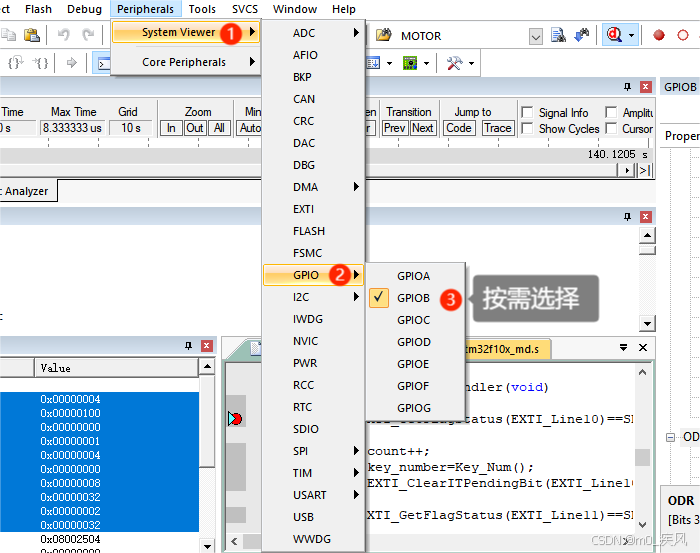Select the value 0x08002504 row

pos(99,539)
